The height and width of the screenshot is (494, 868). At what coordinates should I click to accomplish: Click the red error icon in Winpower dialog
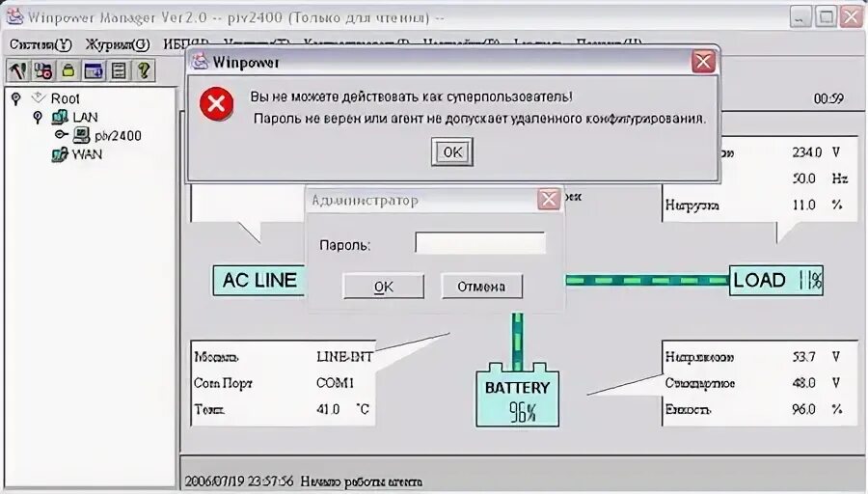[x=216, y=103]
